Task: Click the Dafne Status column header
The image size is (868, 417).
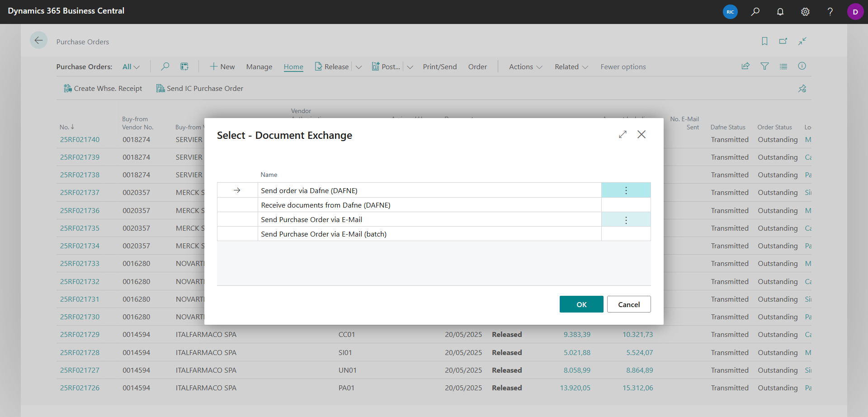Action: click(728, 127)
